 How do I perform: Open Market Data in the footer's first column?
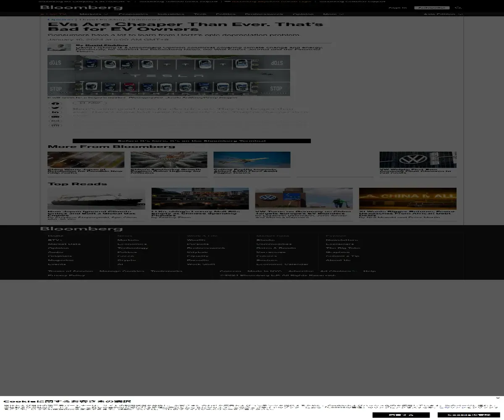click(64, 244)
